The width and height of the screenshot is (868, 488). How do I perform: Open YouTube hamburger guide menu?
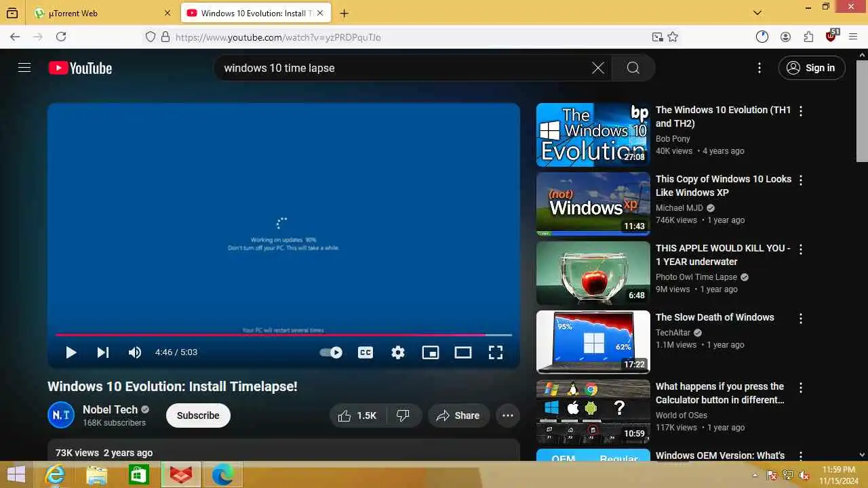pos(24,67)
